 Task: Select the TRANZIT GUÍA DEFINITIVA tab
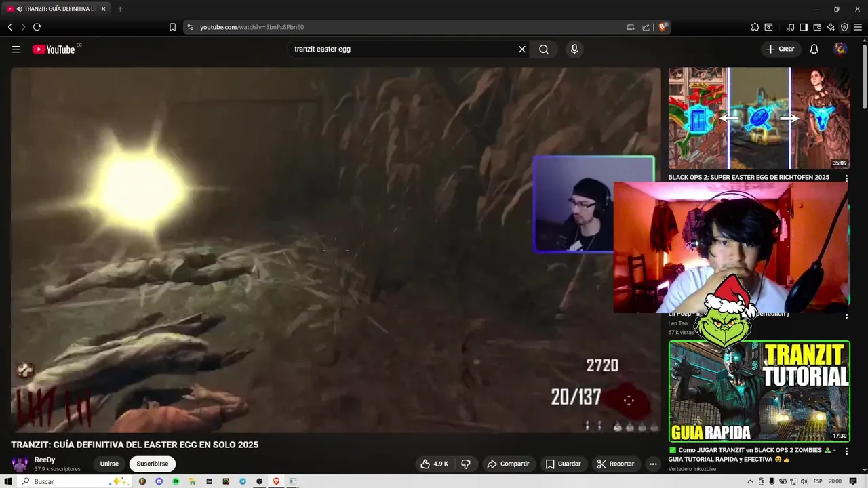coord(57,9)
